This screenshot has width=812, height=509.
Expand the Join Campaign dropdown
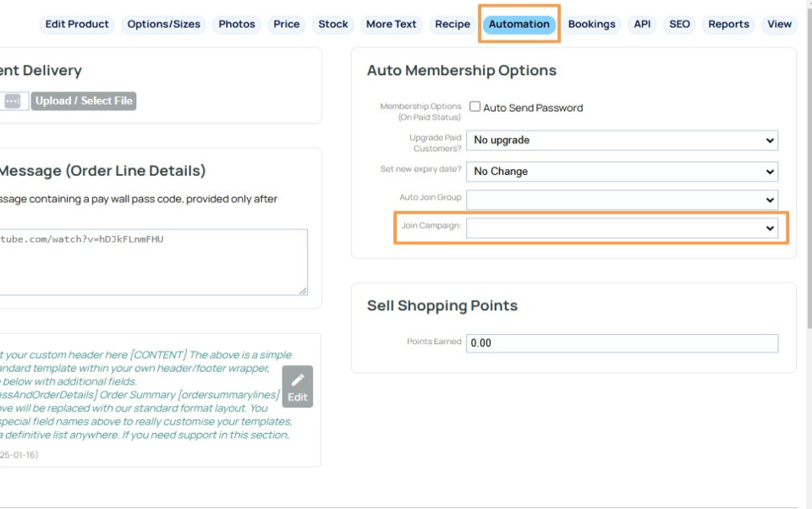pyautogui.click(x=622, y=228)
